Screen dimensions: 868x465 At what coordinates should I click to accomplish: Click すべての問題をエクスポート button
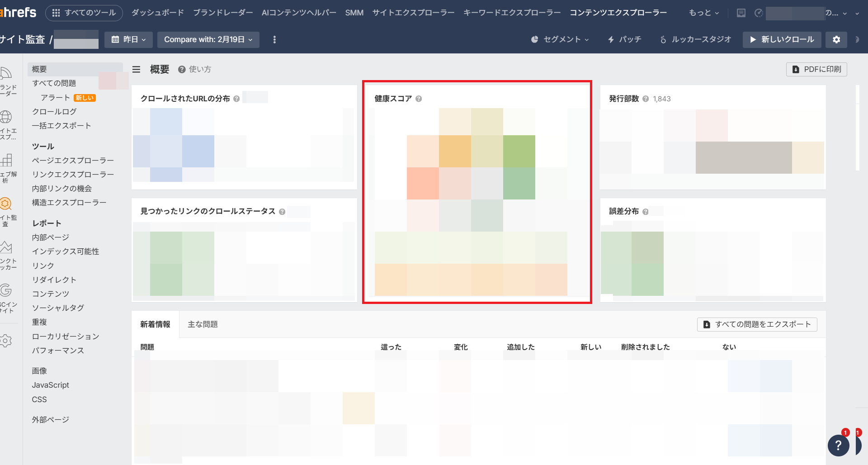757,324
